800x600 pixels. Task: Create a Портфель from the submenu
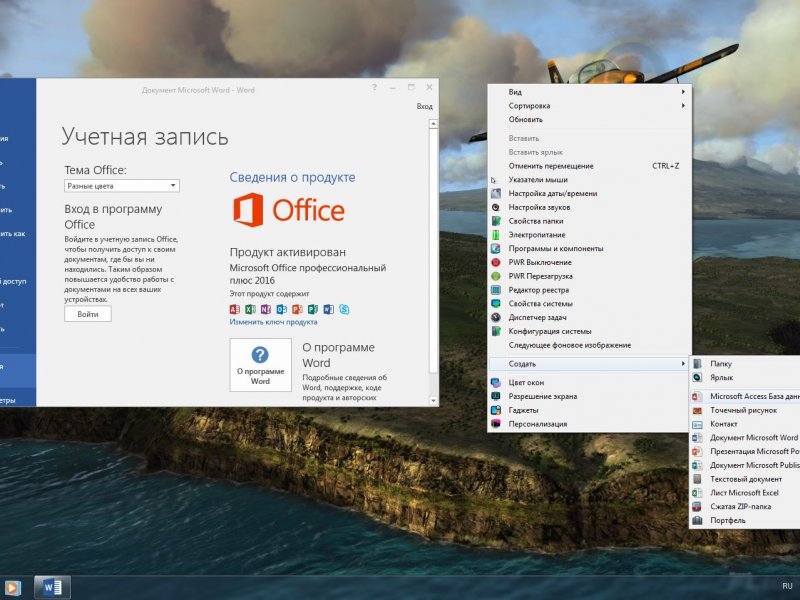tap(745, 520)
